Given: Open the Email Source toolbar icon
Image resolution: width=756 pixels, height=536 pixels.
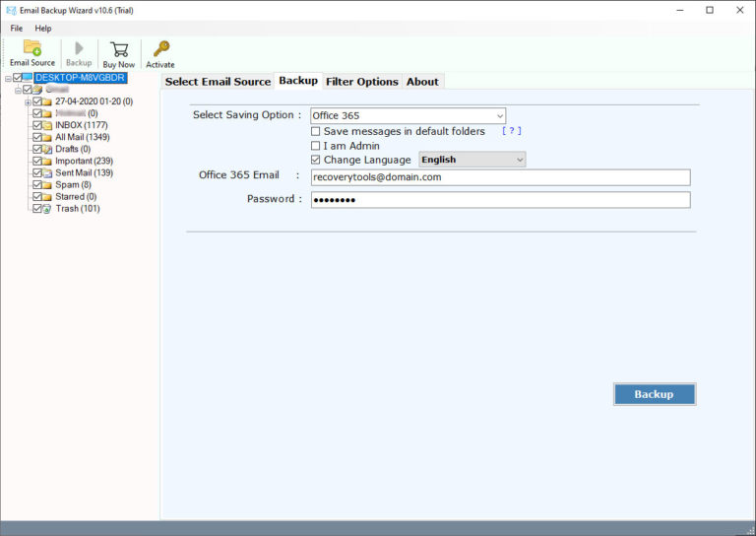Looking at the screenshot, I should [32, 48].
